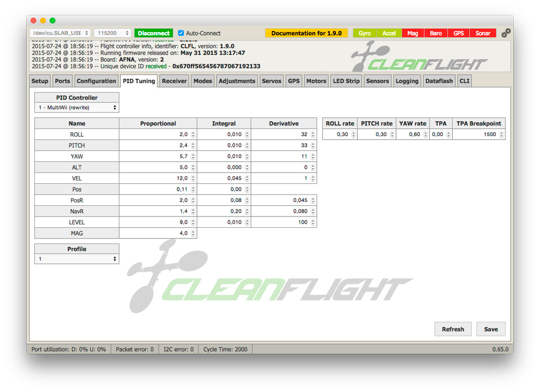Go to the Logging tab
Screen dimensions: 540x392
pyautogui.click(x=407, y=81)
